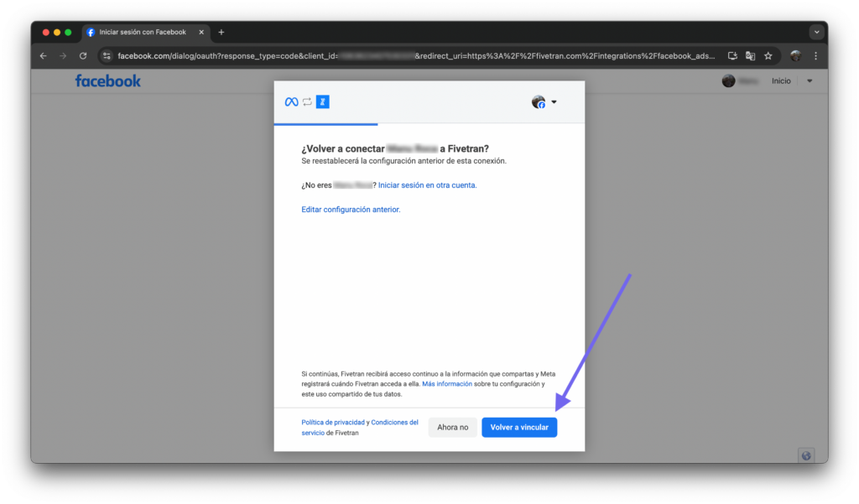Click the Fivetran app icon in dialog
Screen dimensions: 859x504
323,102
